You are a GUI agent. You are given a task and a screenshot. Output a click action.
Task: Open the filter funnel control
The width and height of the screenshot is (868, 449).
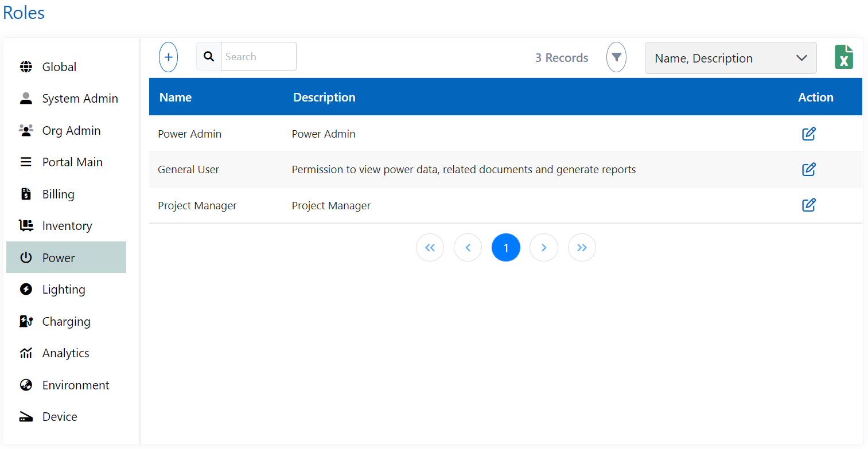616,57
